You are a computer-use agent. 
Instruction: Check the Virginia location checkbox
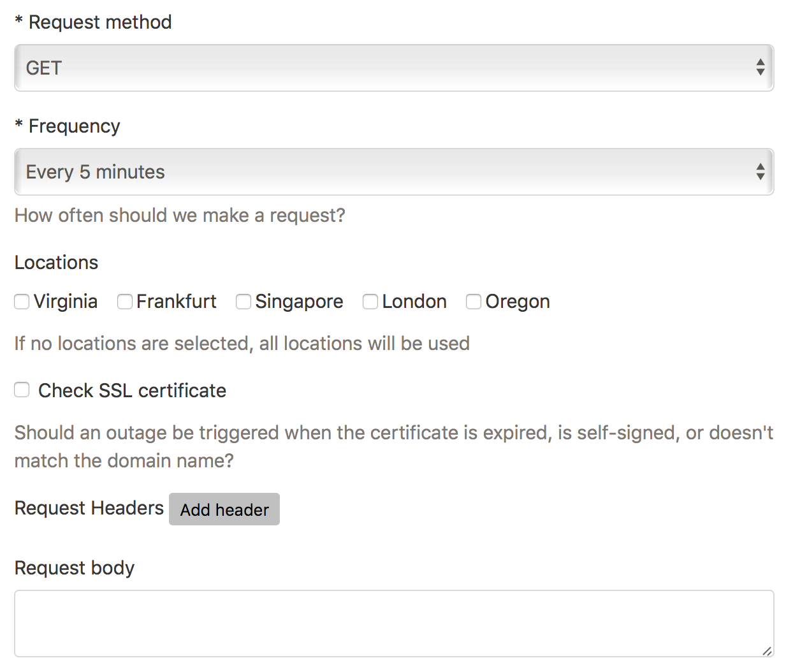point(22,302)
